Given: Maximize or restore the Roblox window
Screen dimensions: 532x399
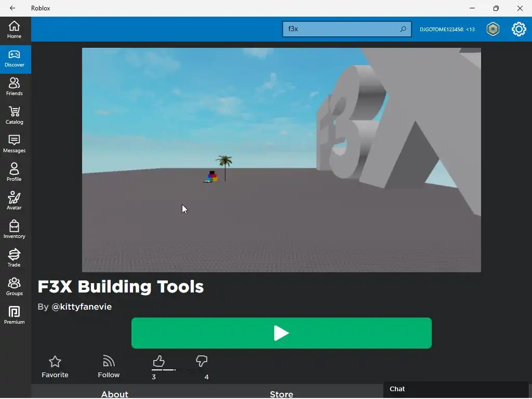Looking at the screenshot, I should click(x=496, y=8).
